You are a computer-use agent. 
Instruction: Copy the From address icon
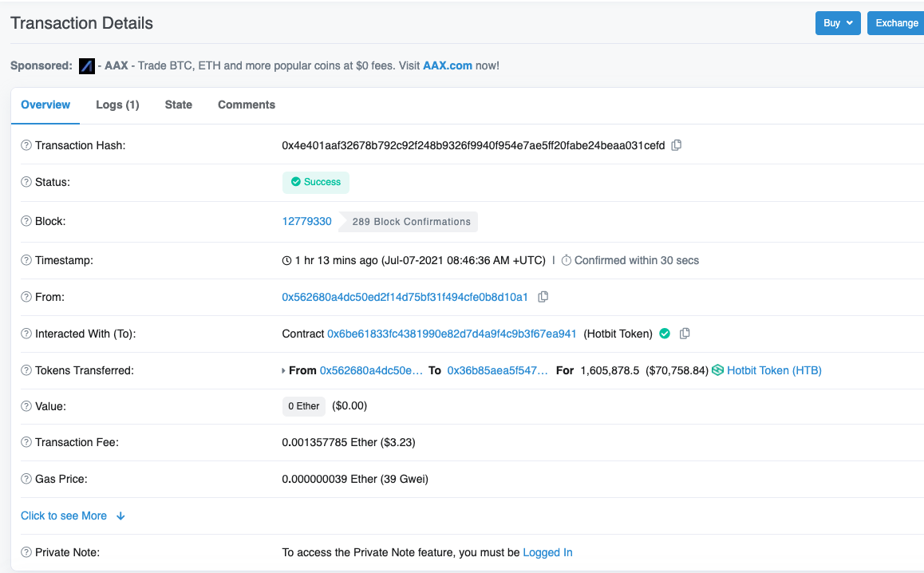(543, 297)
